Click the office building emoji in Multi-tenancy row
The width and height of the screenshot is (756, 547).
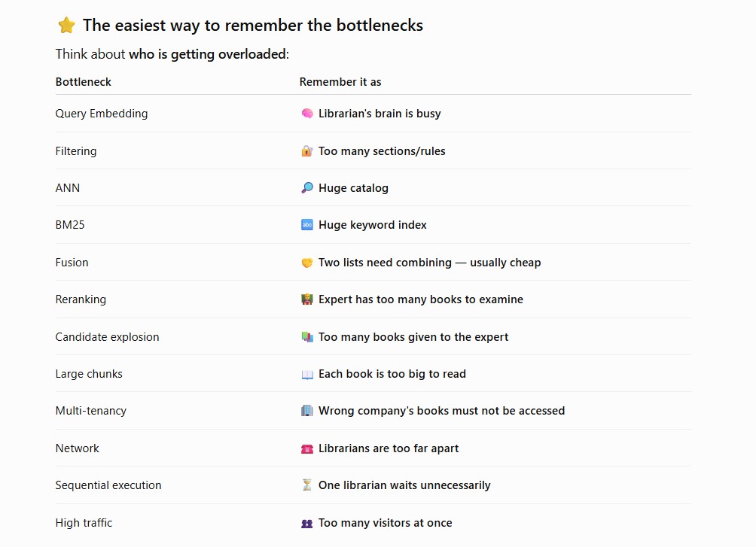click(x=307, y=411)
